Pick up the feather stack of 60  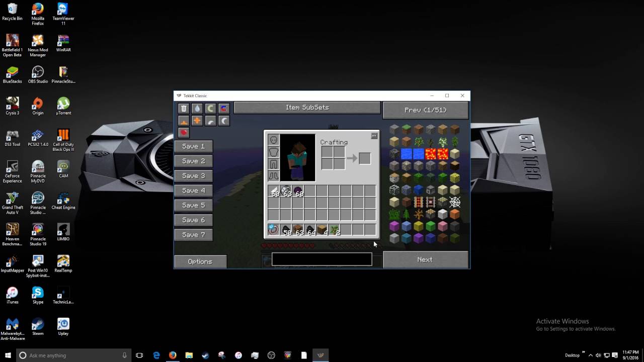274,191
